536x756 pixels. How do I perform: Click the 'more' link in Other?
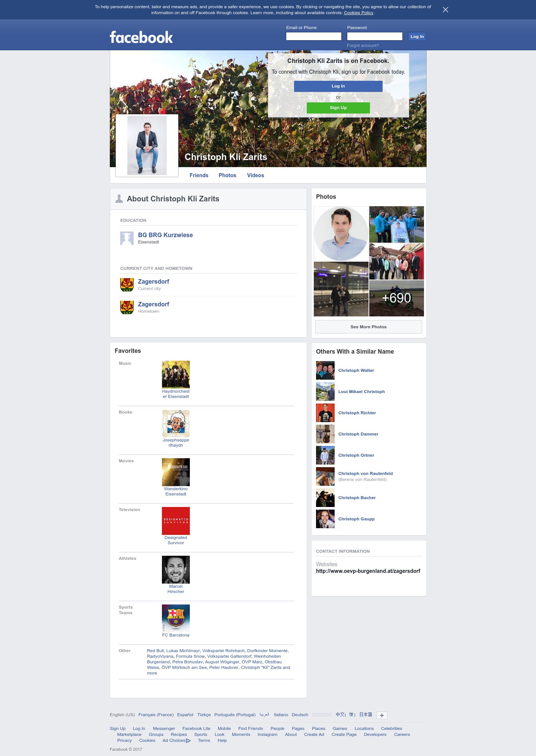pos(152,673)
